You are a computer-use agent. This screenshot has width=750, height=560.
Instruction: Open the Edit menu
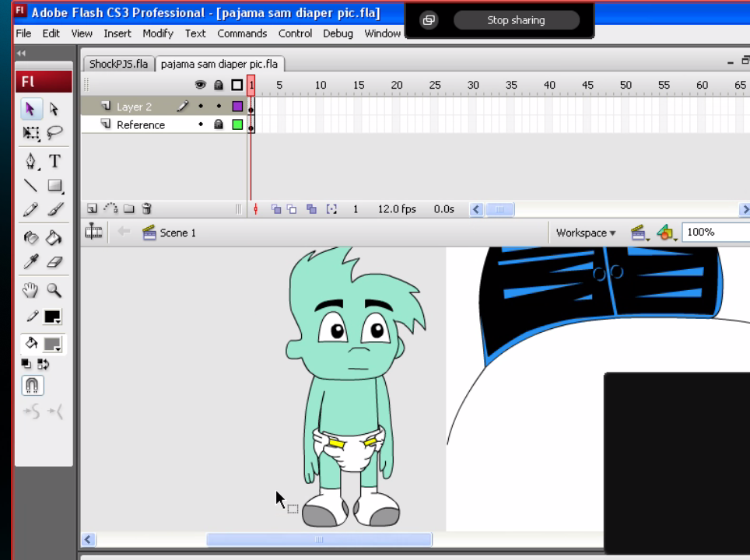tap(51, 33)
